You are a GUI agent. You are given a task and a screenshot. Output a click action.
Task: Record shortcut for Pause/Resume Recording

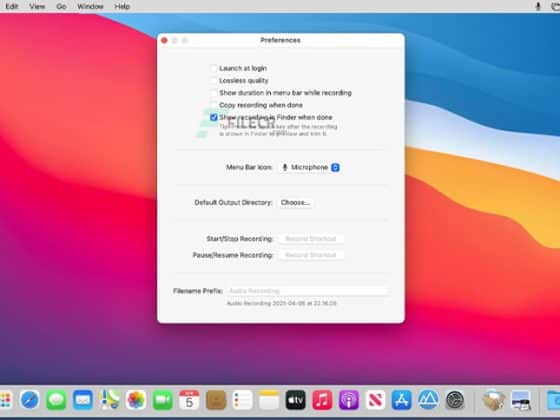pos(311,255)
